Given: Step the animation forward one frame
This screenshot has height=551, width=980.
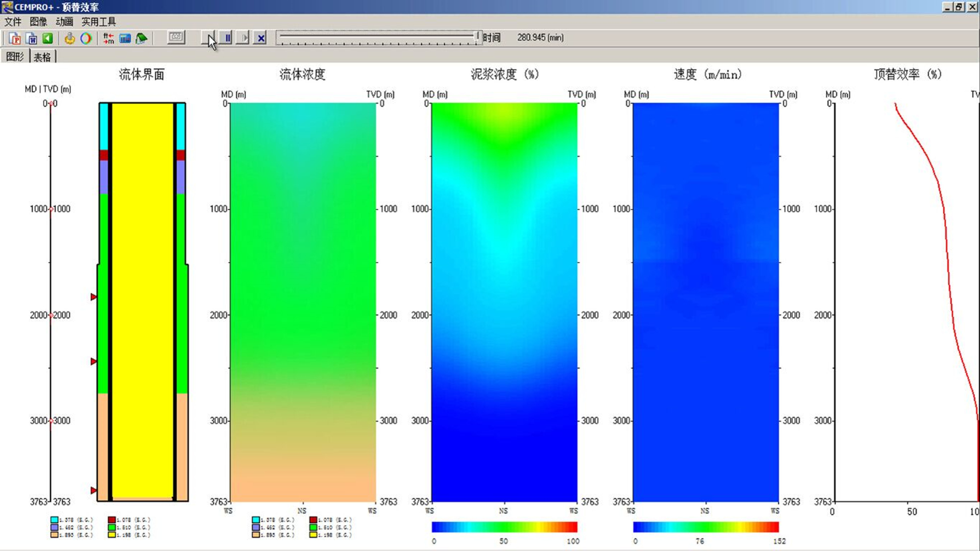Looking at the screenshot, I should (243, 38).
